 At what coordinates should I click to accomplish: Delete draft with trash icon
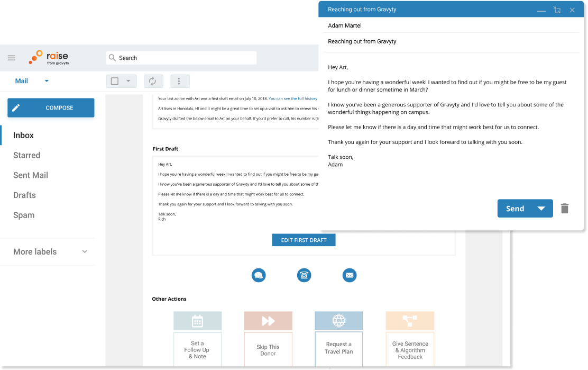pyautogui.click(x=565, y=209)
